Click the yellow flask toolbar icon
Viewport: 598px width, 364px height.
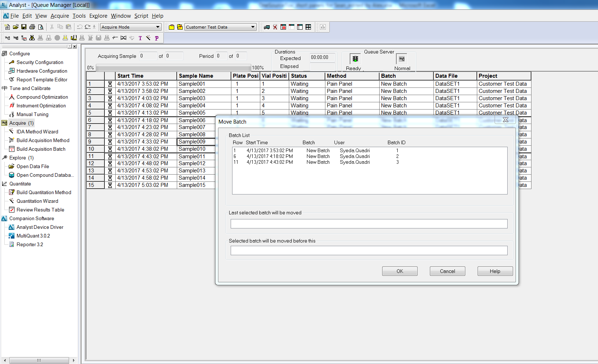click(65, 38)
